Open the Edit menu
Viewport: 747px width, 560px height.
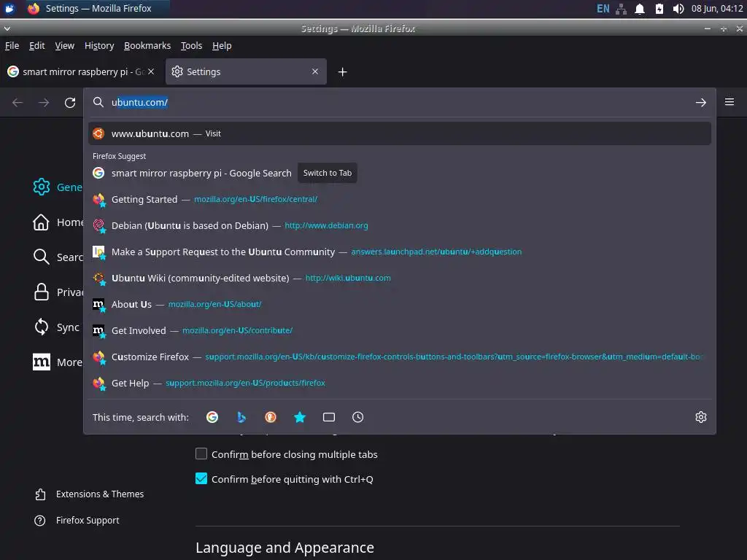pos(36,46)
